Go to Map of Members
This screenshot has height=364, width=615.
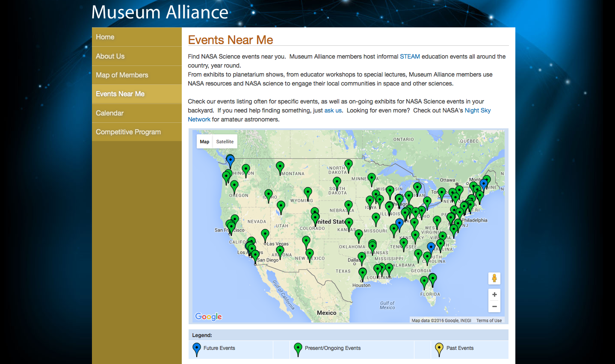click(x=137, y=75)
